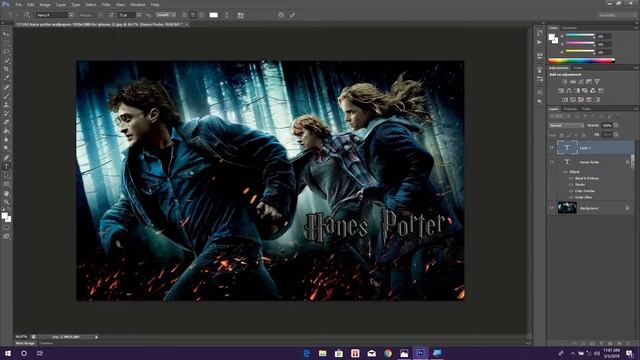Select the Move tool
The height and width of the screenshot is (360, 640).
(x=6, y=34)
